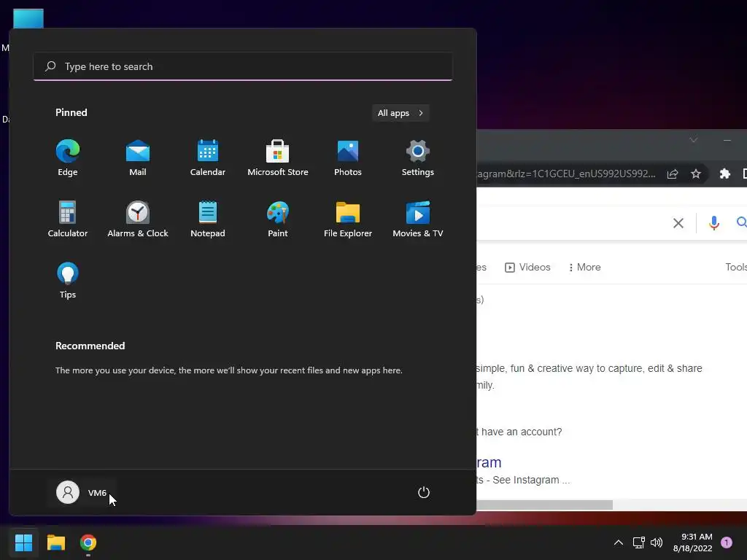Click "have an account?" text in Chrome
Screen dimensions: 747x560
(522, 432)
